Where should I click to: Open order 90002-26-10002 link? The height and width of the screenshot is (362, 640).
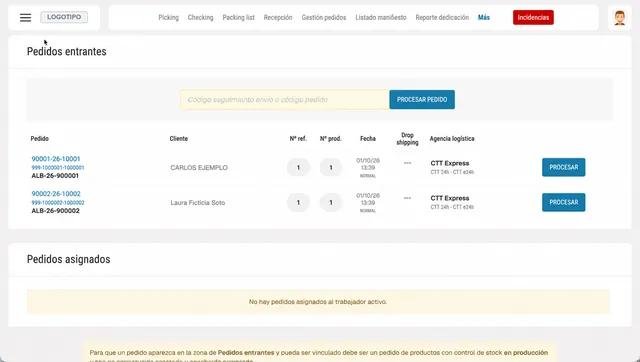[56, 194]
